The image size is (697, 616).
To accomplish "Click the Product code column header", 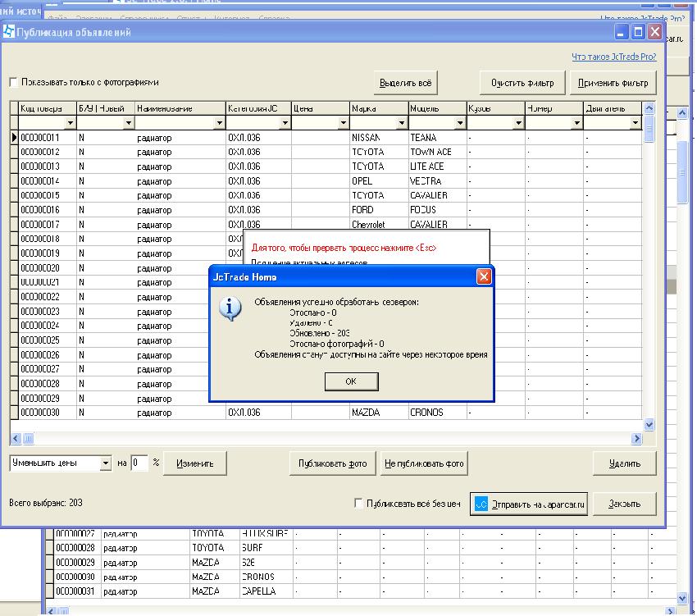I will (48, 108).
